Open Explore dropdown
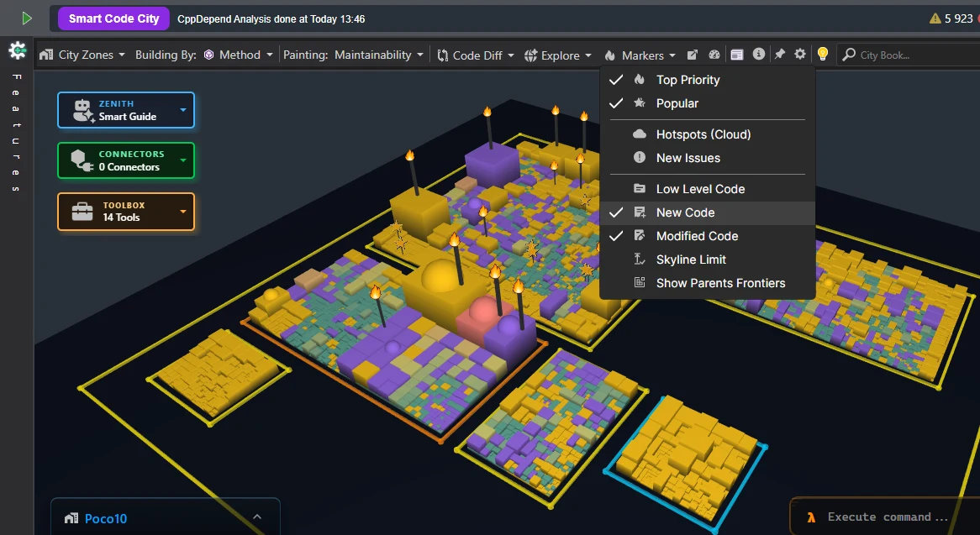Image resolution: width=980 pixels, height=535 pixels. [557, 55]
